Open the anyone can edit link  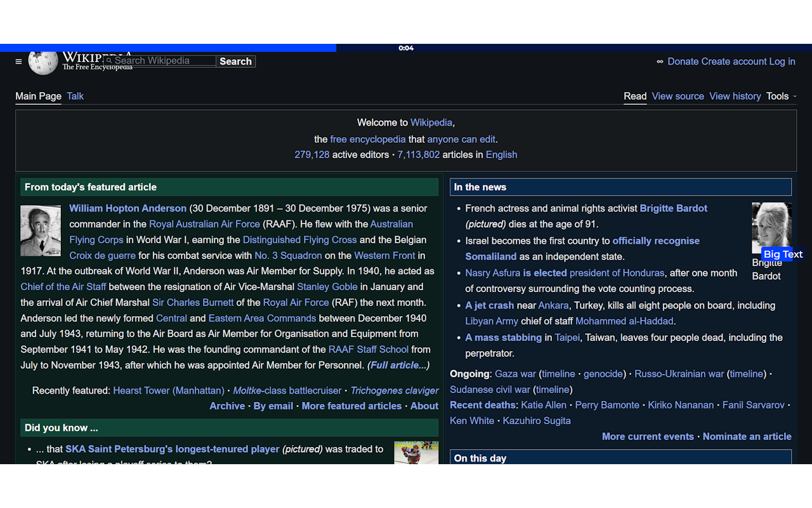tap(461, 139)
